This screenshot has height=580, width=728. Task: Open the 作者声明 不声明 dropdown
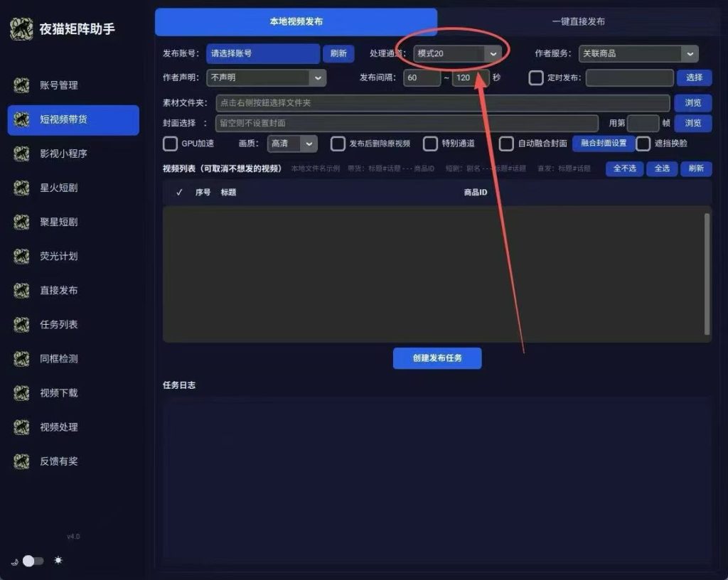(x=266, y=77)
